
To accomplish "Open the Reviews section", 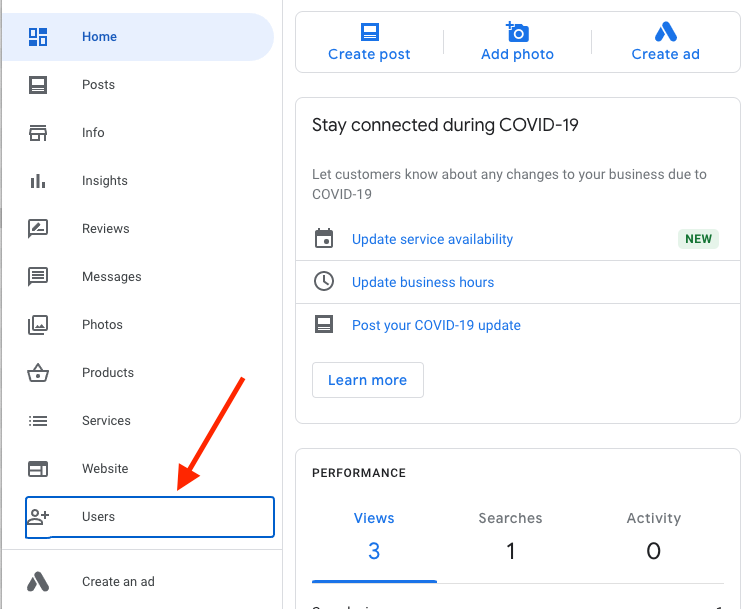I will [x=138, y=229].
